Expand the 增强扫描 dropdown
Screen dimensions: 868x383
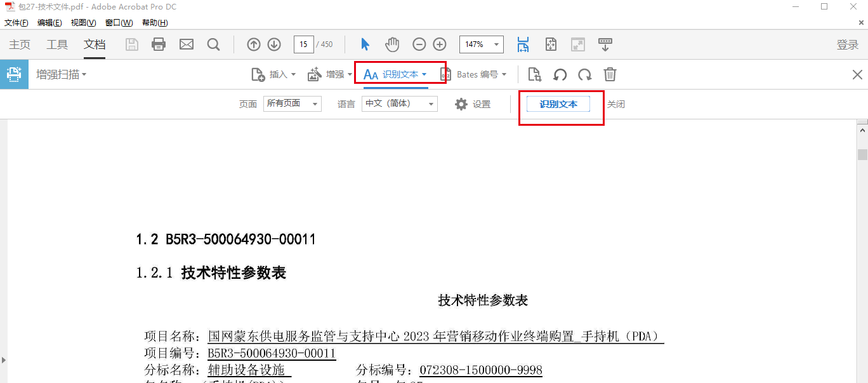61,74
